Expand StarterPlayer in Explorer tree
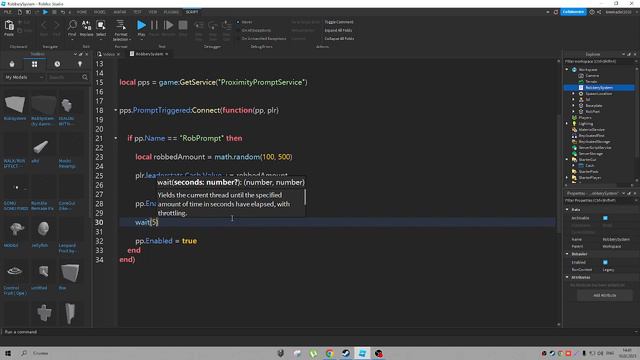Viewport: 640px width, 360px height. coord(567,178)
